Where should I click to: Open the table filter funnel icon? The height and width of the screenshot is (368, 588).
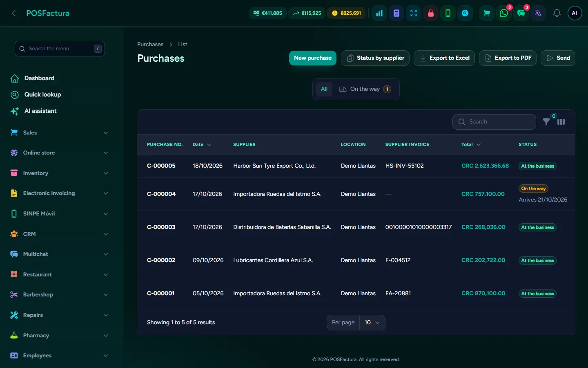[546, 122]
